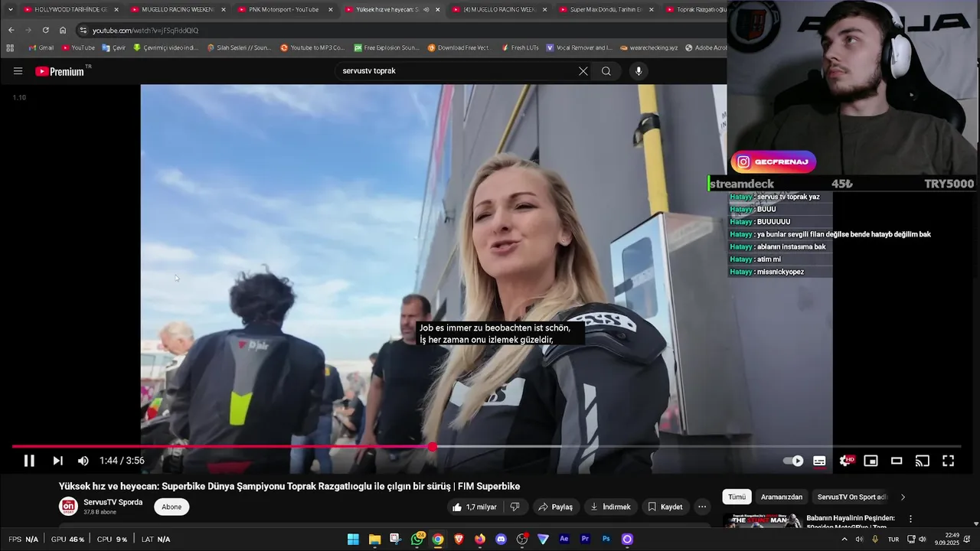Image resolution: width=980 pixels, height=551 pixels.
Task: Run search with magnifier button
Action: click(x=606, y=71)
